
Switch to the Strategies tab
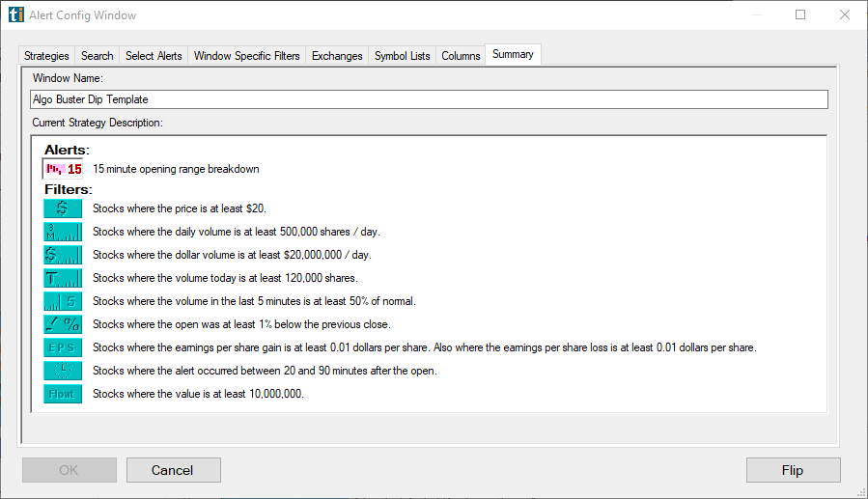point(46,56)
